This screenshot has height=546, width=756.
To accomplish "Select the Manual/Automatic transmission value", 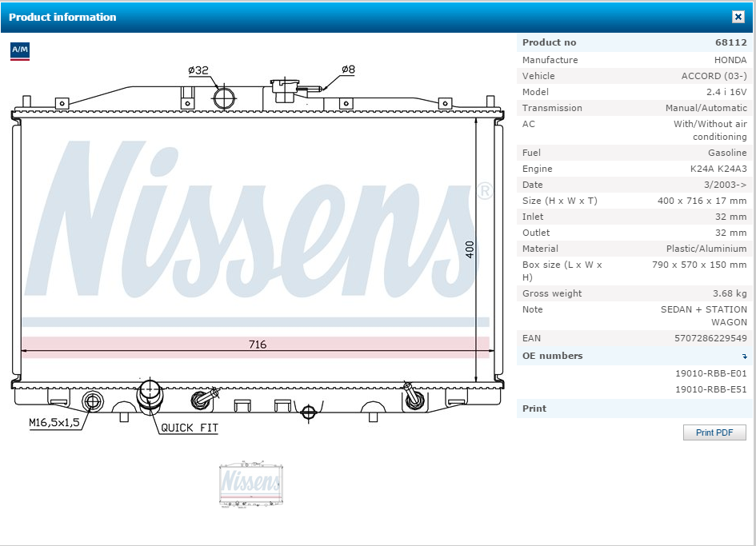I will 706,108.
